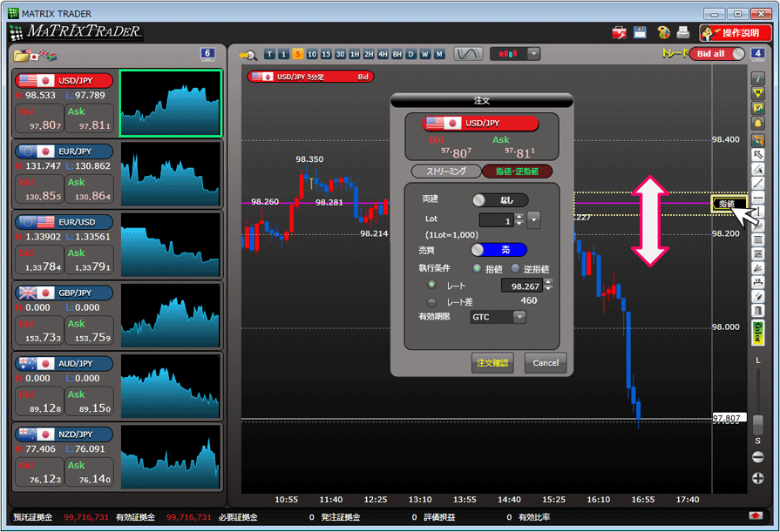Select the GBP/JPY currency pair header

64,293
